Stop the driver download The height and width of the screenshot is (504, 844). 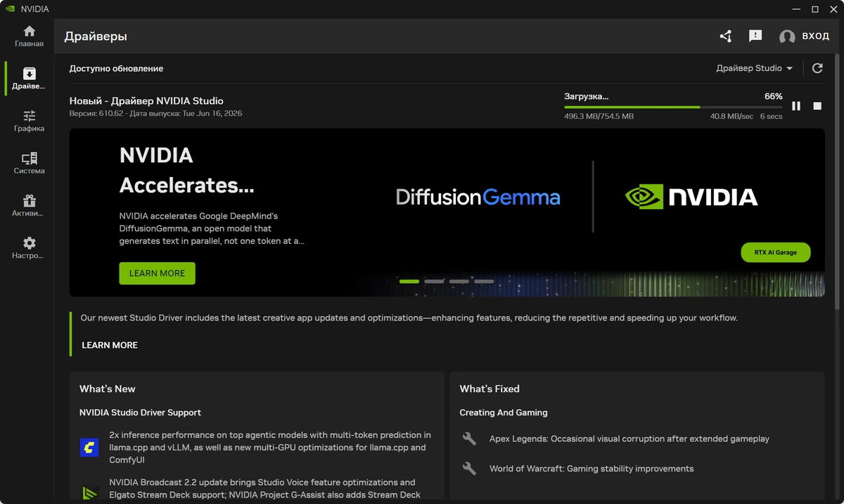click(817, 106)
